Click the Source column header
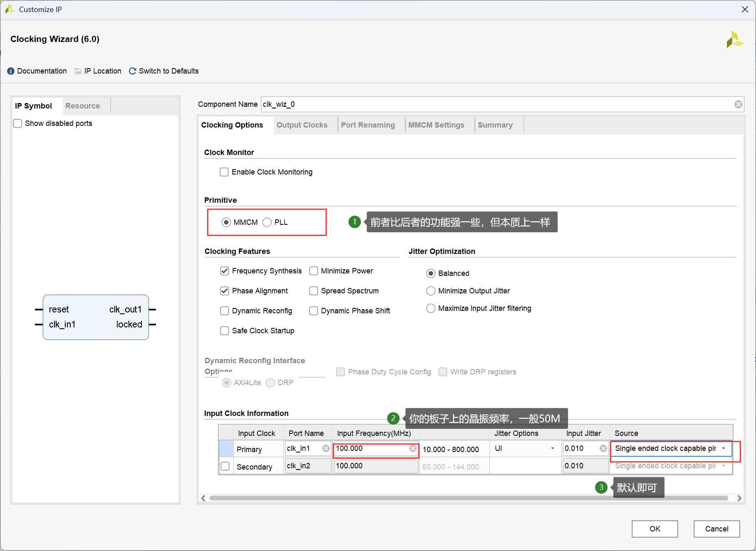This screenshot has width=756, height=551. pyautogui.click(x=626, y=433)
